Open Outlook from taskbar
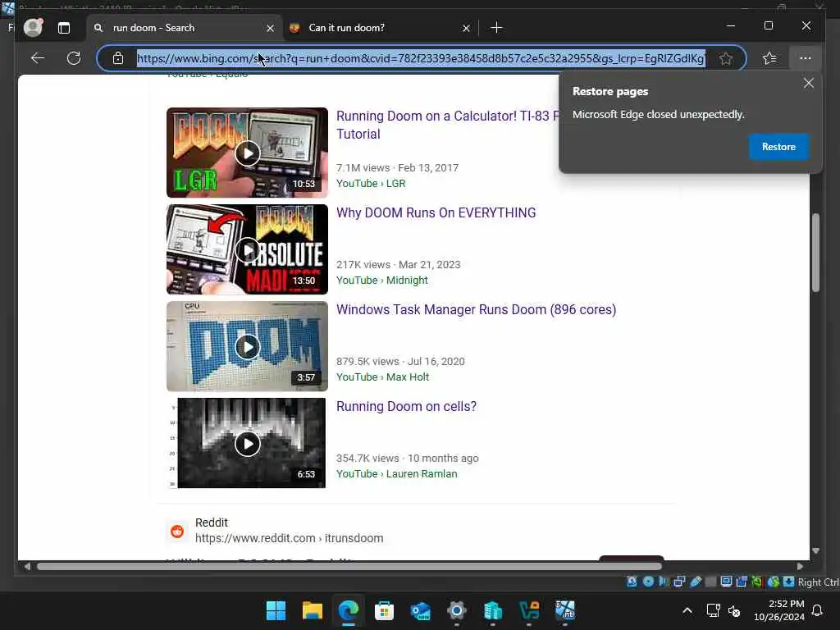 (421, 610)
